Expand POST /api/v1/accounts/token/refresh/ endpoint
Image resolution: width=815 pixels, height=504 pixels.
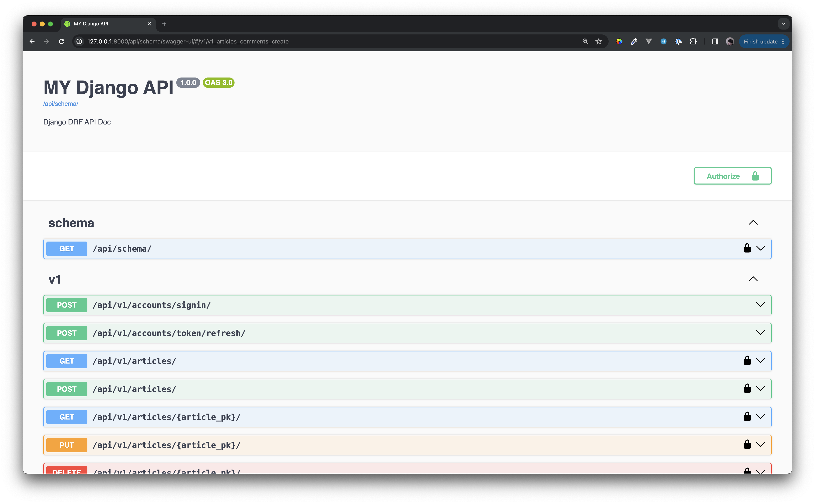(x=760, y=333)
